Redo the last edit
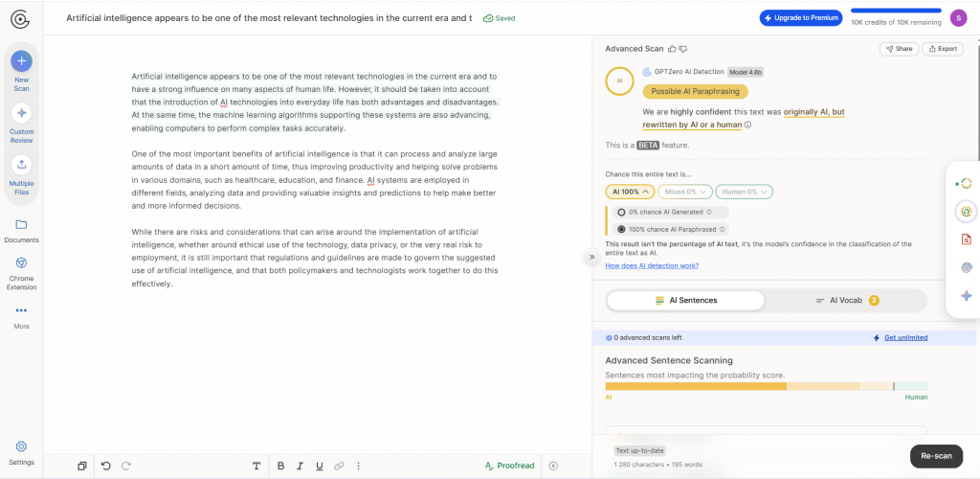 tap(126, 466)
